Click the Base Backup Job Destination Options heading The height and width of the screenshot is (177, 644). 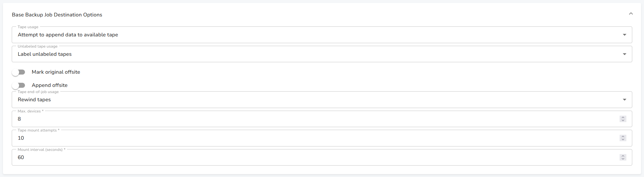[x=57, y=15]
